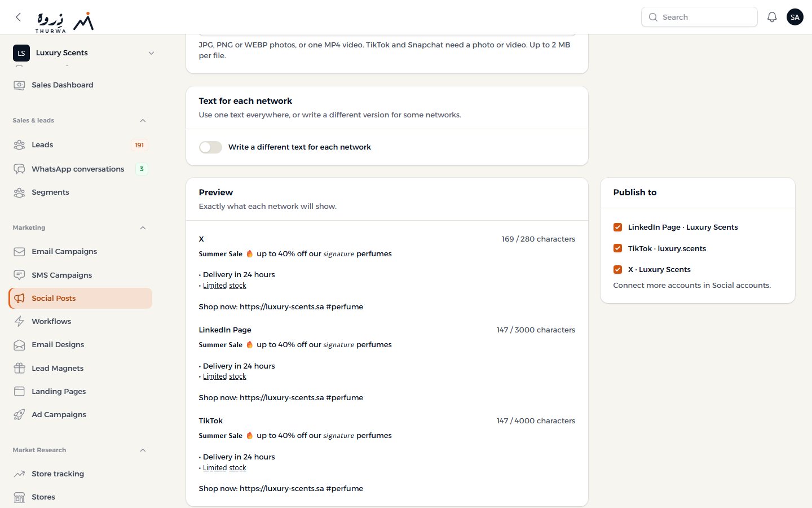Navigate to Segments
812x508 pixels.
tap(81, 192)
